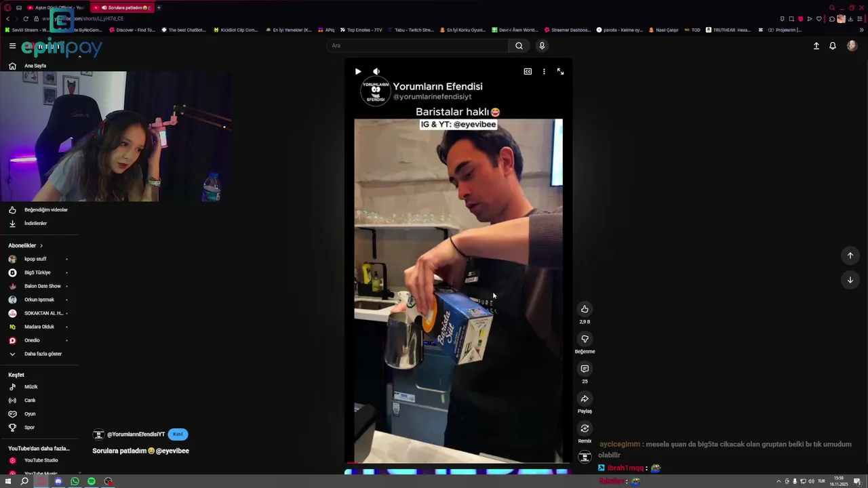Go back in browser navigation
868x488 pixels.
pyautogui.click(x=7, y=19)
